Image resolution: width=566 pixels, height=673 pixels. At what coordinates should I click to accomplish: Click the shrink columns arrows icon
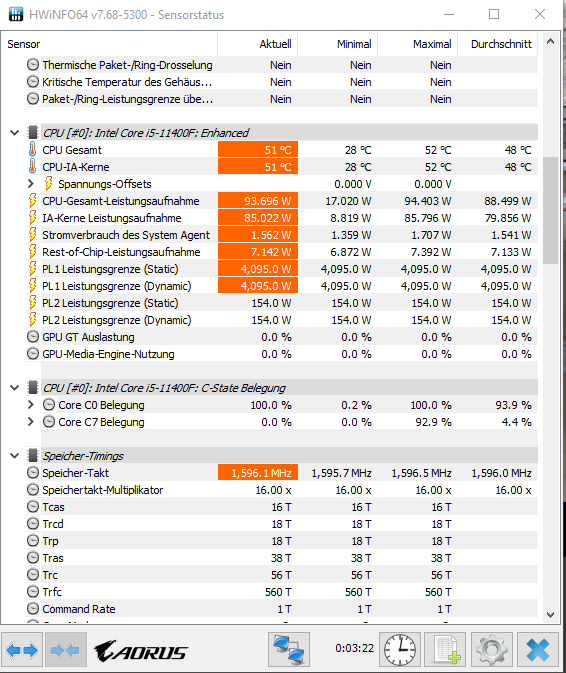point(65,649)
